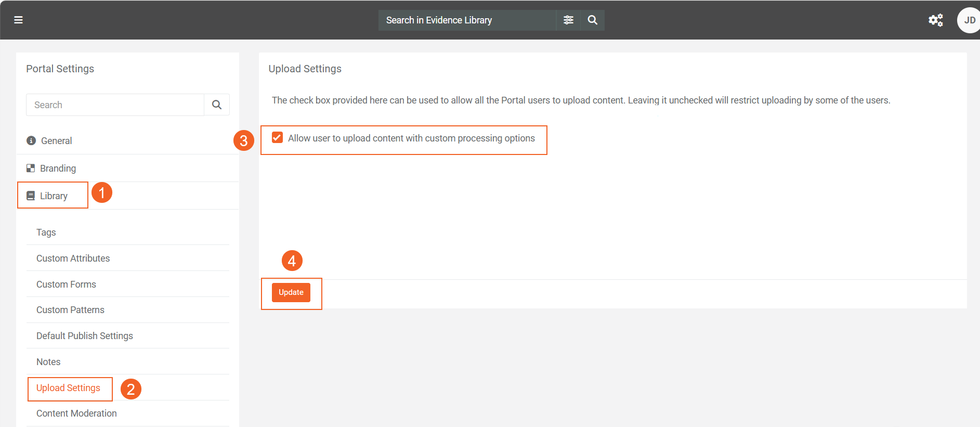Expand the Branding settings section
Screen dimensions: 980x427
tap(58, 168)
